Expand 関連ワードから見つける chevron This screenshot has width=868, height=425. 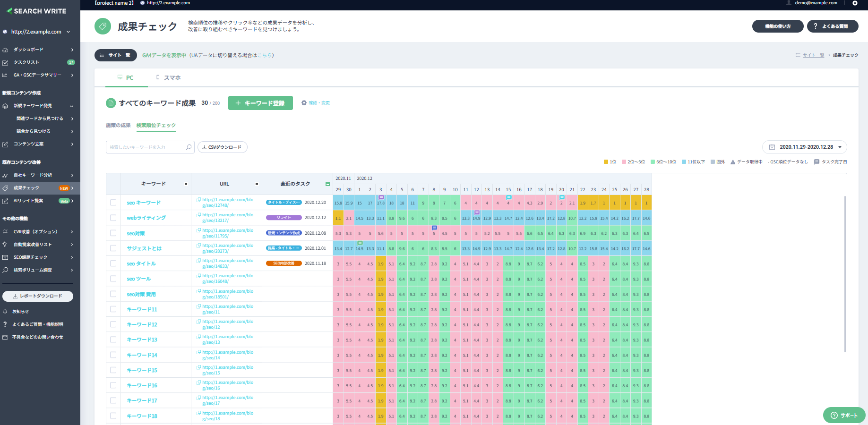coord(72,119)
